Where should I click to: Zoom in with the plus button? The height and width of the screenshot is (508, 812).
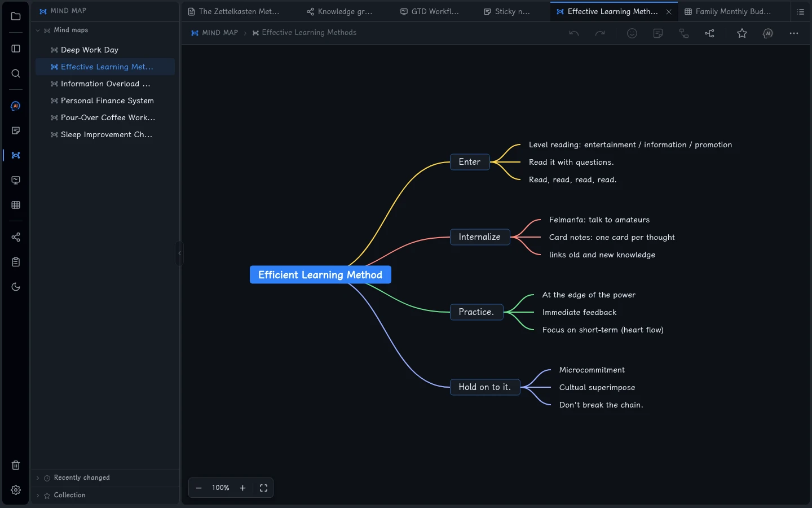click(243, 488)
